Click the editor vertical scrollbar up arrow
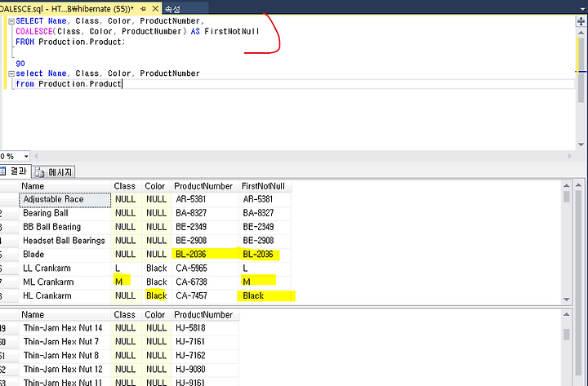 pyautogui.click(x=581, y=33)
